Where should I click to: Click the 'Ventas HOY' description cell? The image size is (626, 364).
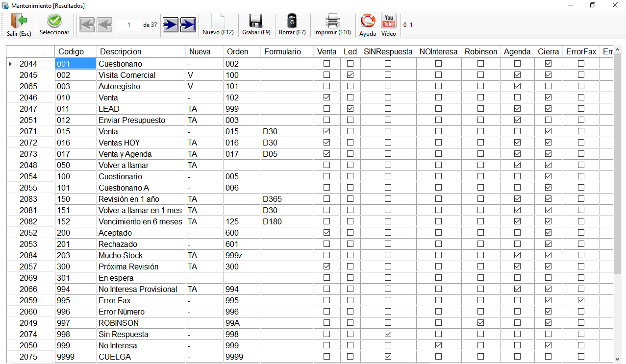pos(141,143)
